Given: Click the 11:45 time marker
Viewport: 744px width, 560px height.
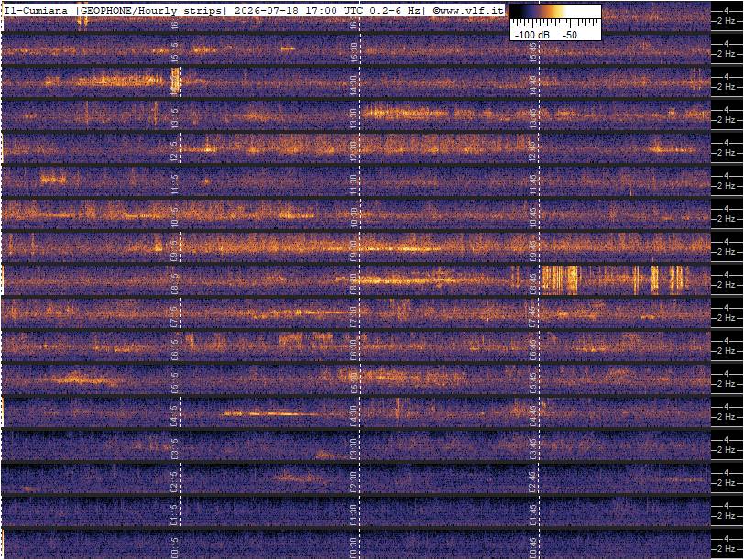Looking at the screenshot, I should [533, 185].
